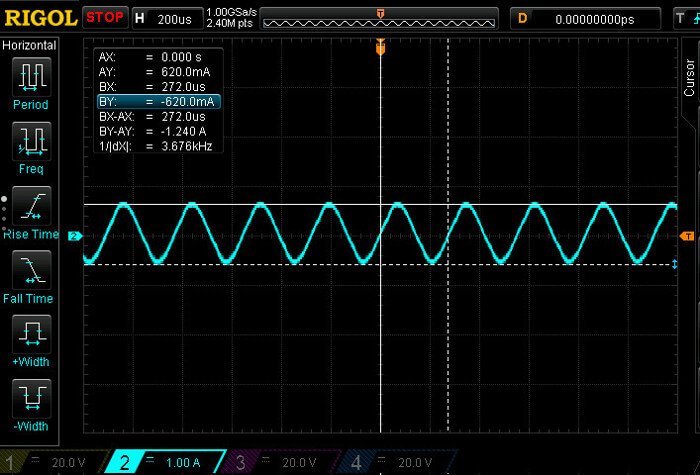Select the Freq measurement icon
Viewport: 700px width, 475px height.
(x=31, y=141)
